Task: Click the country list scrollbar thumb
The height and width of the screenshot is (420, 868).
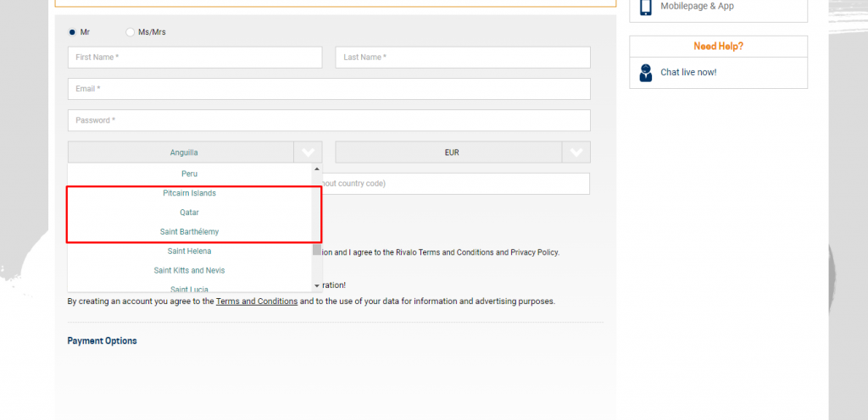Action: click(x=317, y=249)
